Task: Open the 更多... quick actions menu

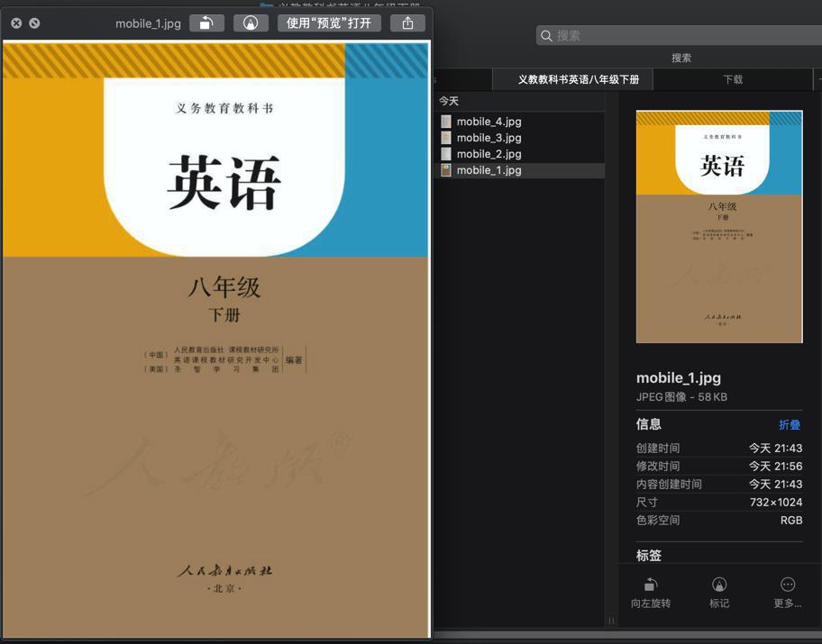Action: 788,593
